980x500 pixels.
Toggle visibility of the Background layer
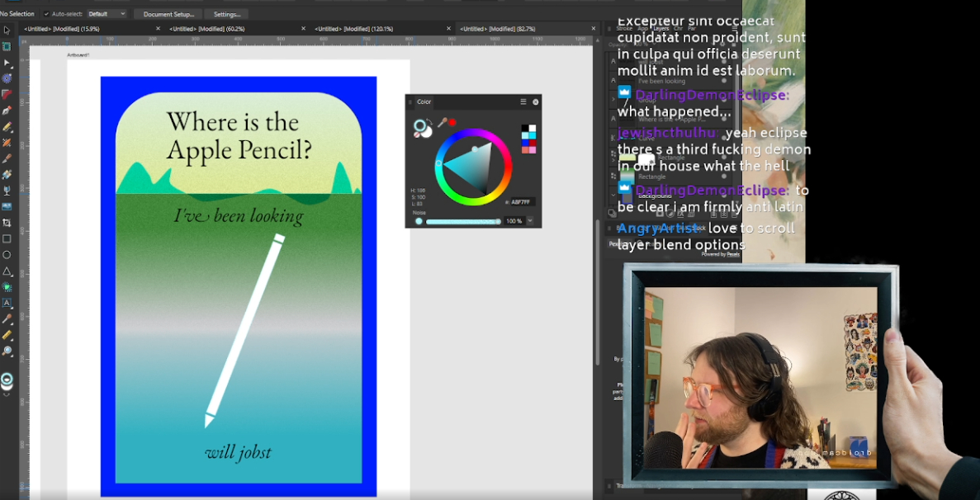click(724, 196)
